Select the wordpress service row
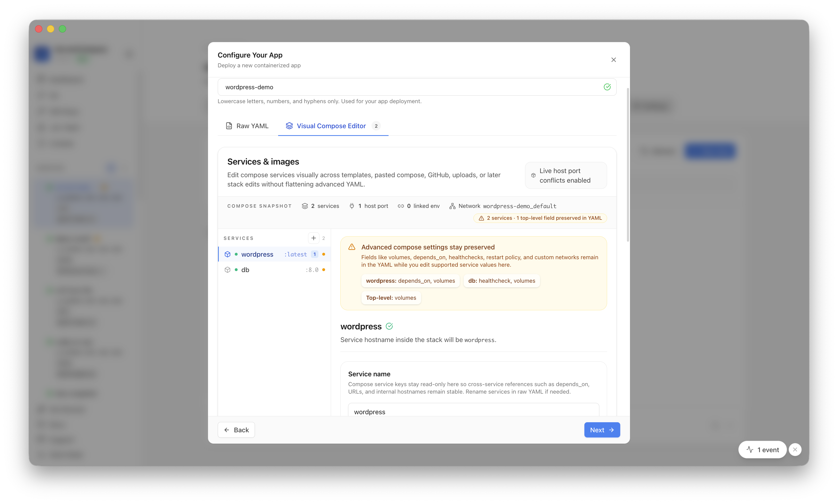This screenshot has width=838, height=504. [274, 254]
